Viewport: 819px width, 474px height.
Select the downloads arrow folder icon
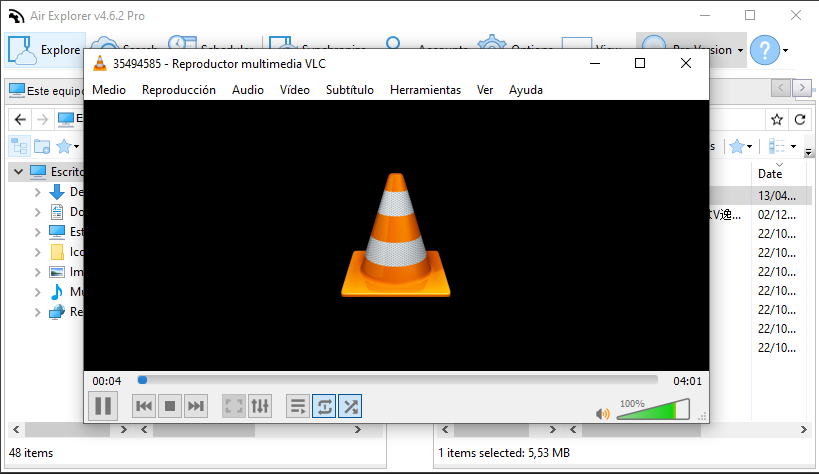click(56, 192)
